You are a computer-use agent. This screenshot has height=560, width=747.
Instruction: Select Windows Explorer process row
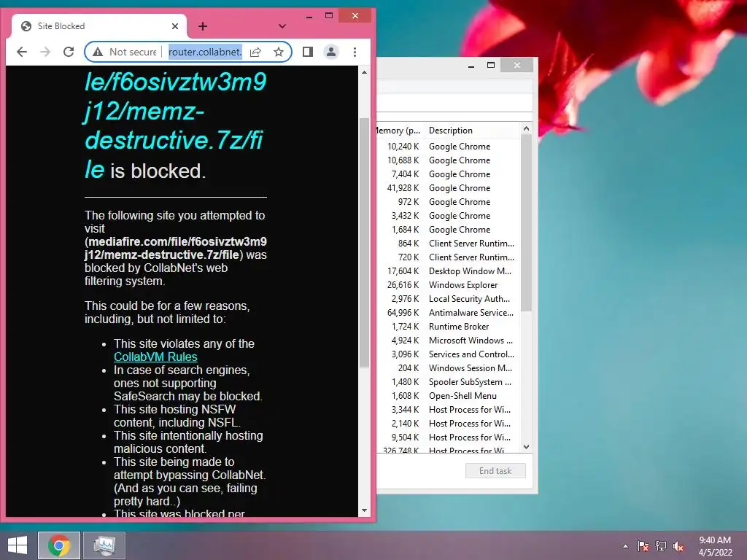point(448,285)
